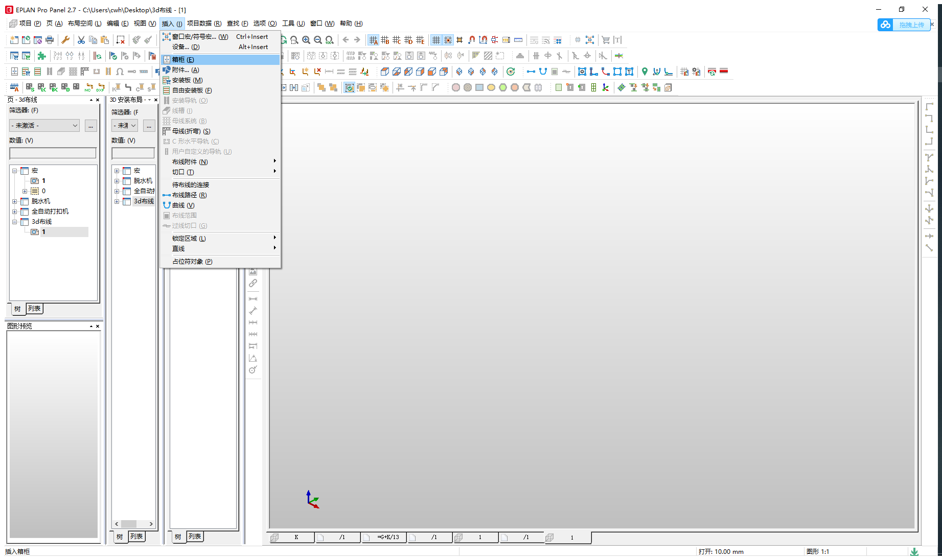Click the shopping cart toolbar icon

pyautogui.click(x=606, y=40)
